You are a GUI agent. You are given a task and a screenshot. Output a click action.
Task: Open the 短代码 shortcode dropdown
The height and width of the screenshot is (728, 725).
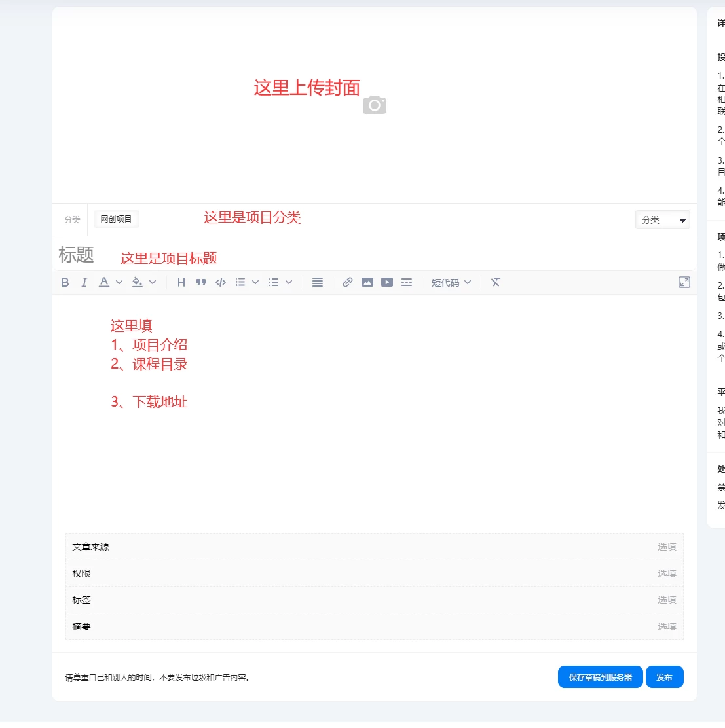[451, 282]
